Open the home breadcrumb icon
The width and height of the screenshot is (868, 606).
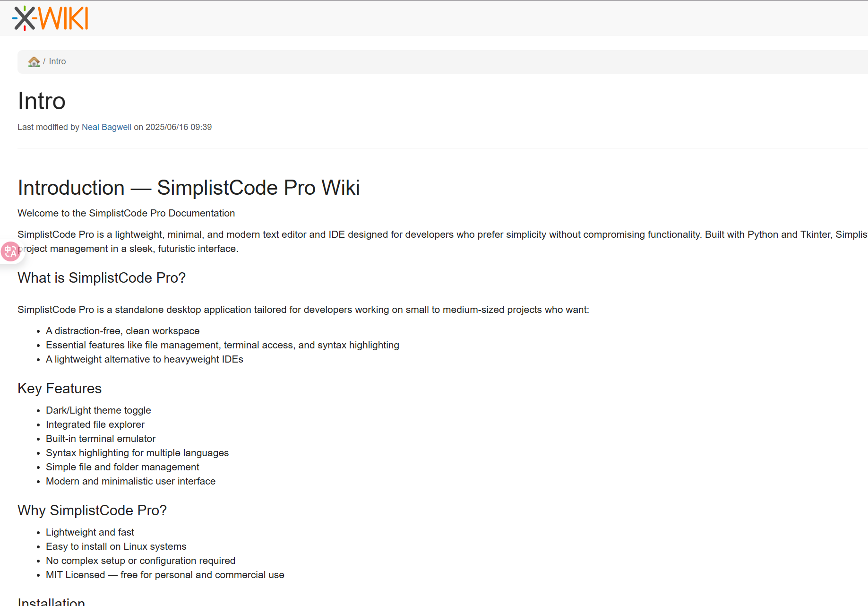point(34,62)
